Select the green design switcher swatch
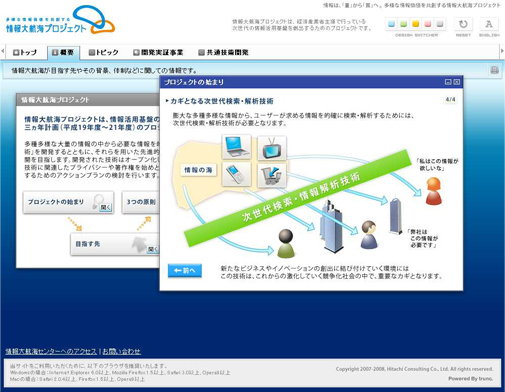505x392 pixels. click(403, 24)
